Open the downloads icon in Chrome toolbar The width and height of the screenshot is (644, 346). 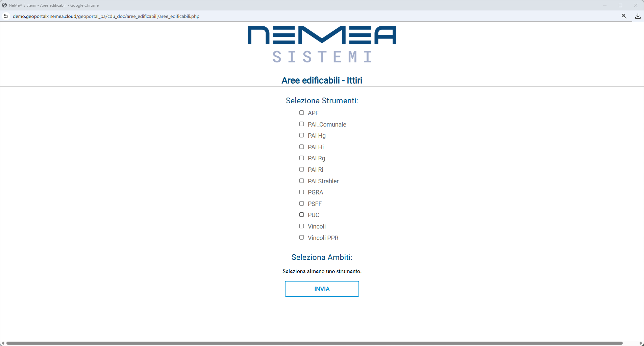click(x=638, y=16)
